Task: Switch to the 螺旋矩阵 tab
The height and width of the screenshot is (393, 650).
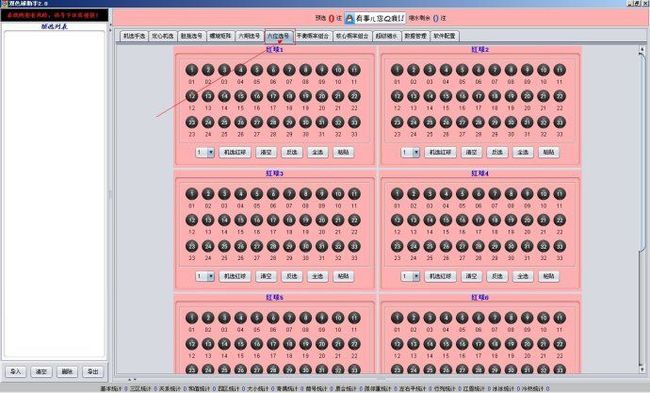Action: click(x=220, y=36)
